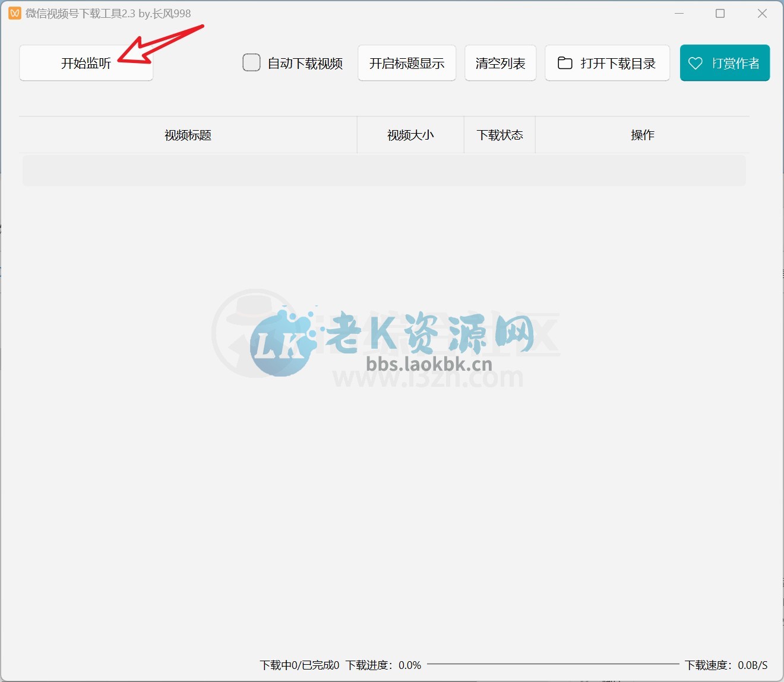Viewport: 784px width, 682px height.
Task: Click the 下载状态 column header
Action: [500, 135]
